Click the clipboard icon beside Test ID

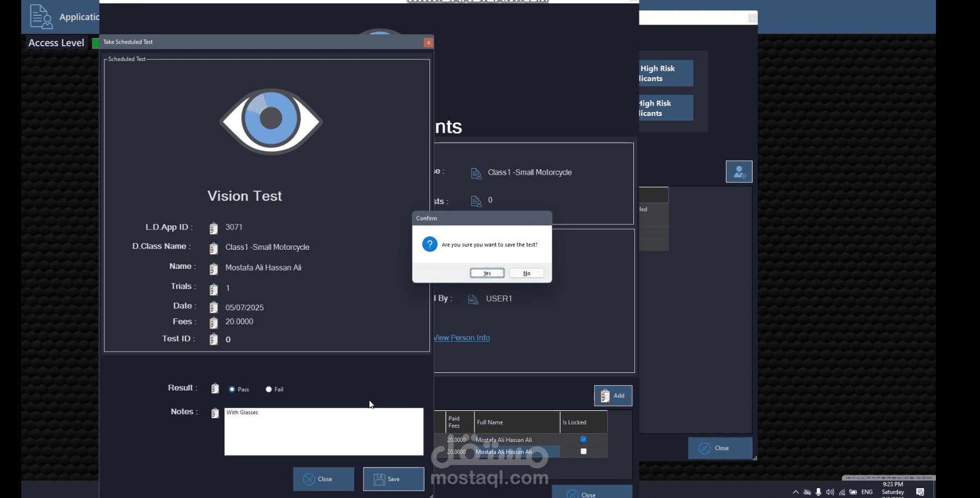tap(213, 339)
